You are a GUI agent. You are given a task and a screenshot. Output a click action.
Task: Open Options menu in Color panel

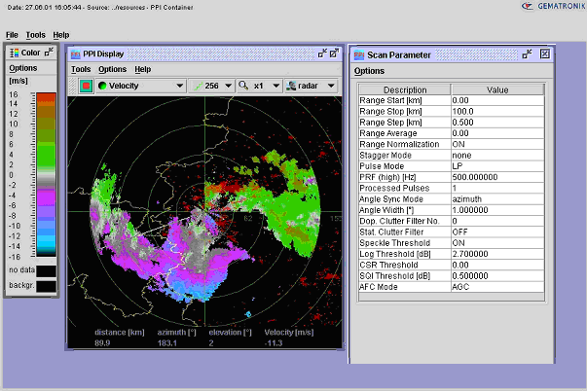(23, 68)
